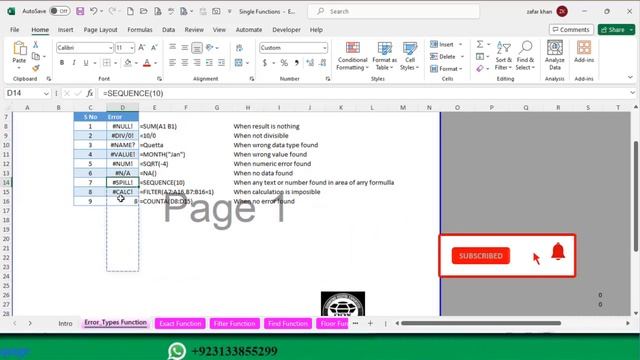This screenshot has width=640, height=360.
Task: Align text left
Action: 172,63
